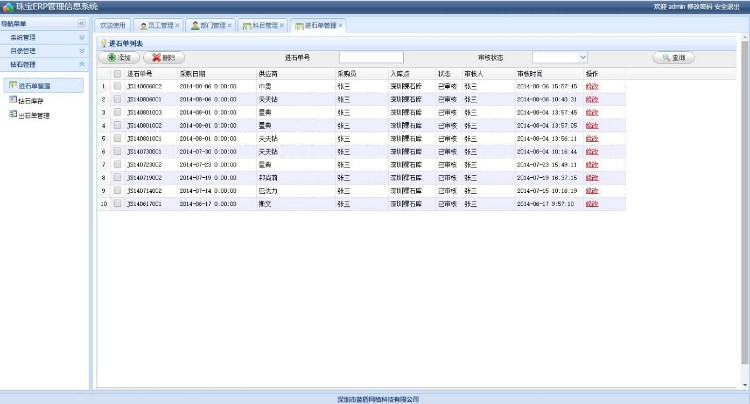Tick the select-all checkbox in table header
This screenshot has width=750, height=404.
coord(117,74)
